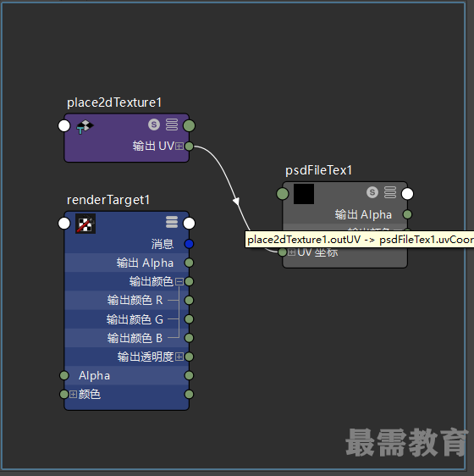The height and width of the screenshot is (476, 474).
Task: Select the 输出透明度 attribute label
Action: [x=146, y=357]
